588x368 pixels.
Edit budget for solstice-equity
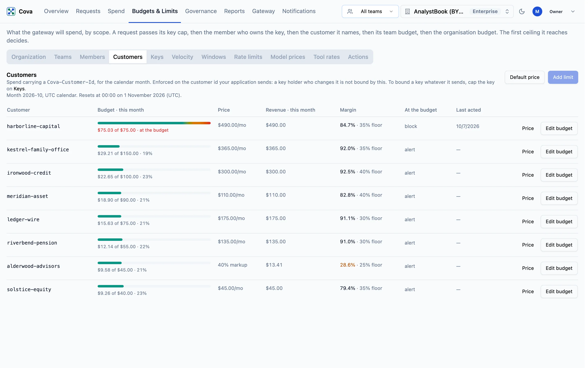pos(559,292)
